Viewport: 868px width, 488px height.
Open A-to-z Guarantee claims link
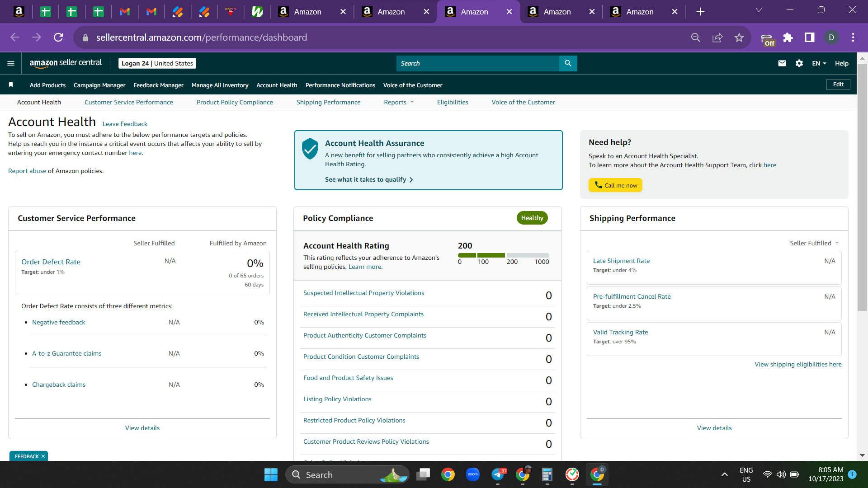[66, 353]
